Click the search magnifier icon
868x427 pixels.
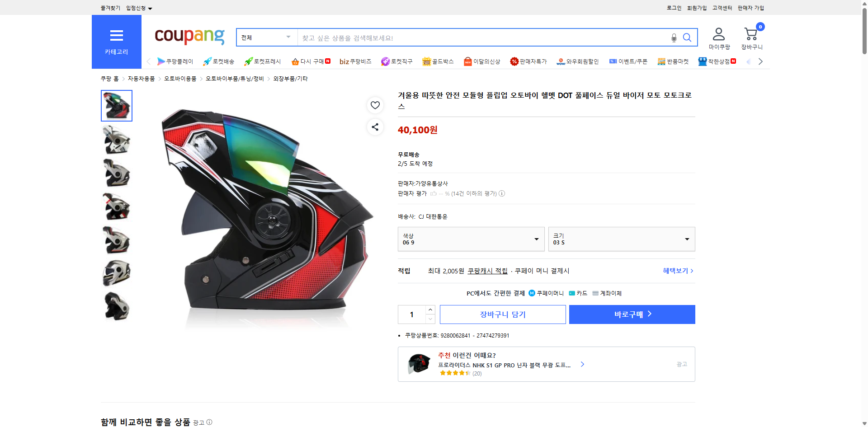point(687,37)
